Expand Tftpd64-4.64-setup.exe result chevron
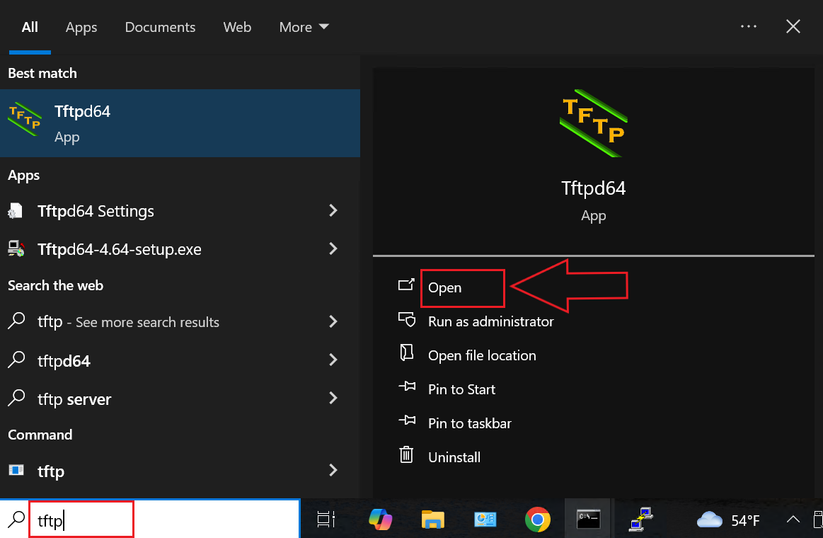 pos(333,249)
